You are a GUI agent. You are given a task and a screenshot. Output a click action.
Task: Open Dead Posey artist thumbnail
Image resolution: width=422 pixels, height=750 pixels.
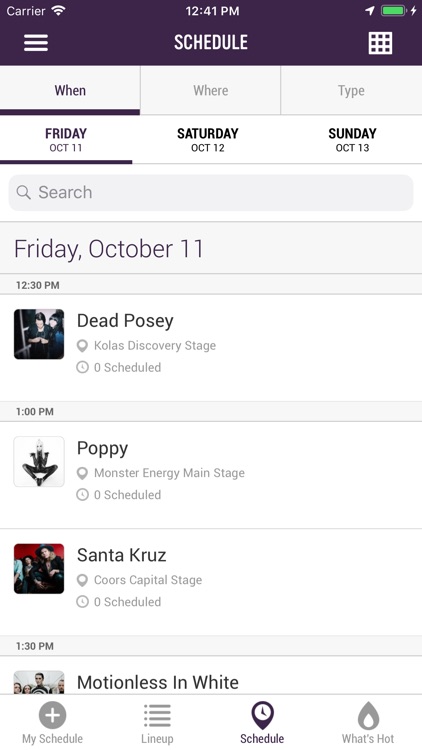click(x=39, y=334)
